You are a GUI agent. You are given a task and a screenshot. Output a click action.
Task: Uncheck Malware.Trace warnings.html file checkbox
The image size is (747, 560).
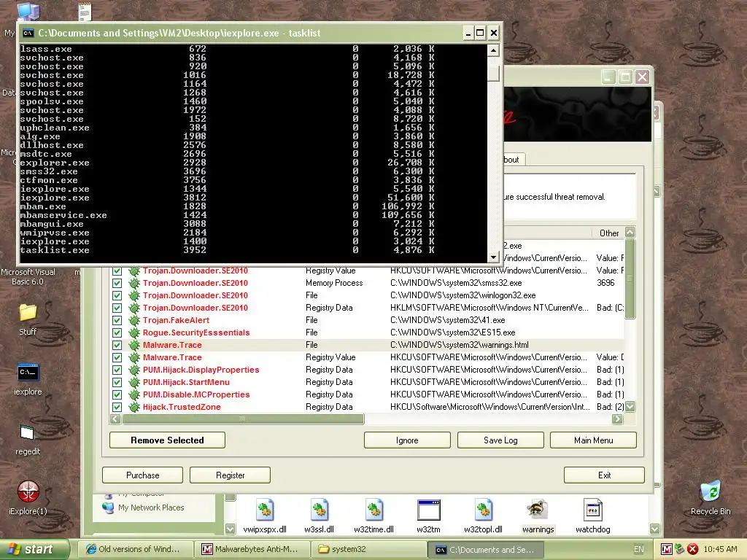point(117,345)
